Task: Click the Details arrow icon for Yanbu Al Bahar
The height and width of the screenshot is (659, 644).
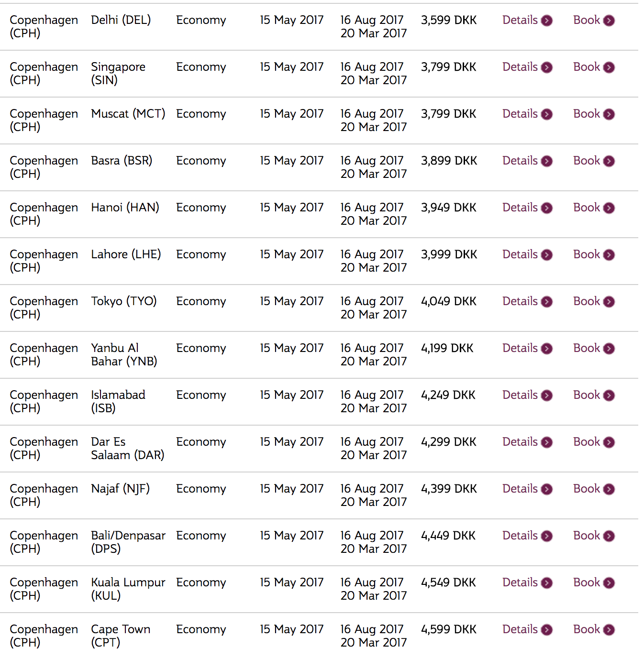Action: pyautogui.click(x=546, y=349)
